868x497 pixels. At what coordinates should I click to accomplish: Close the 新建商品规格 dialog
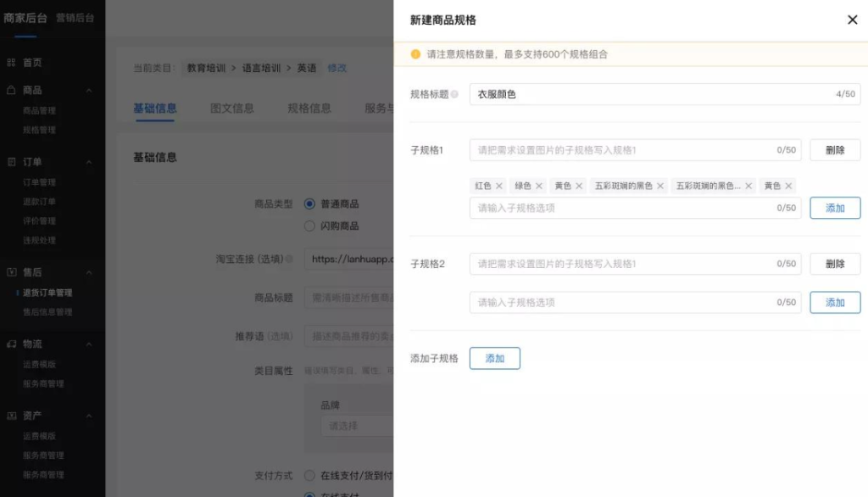point(852,20)
